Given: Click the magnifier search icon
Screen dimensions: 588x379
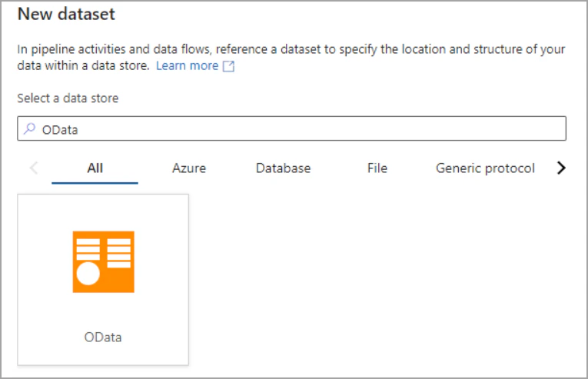Looking at the screenshot, I should [x=29, y=129].
